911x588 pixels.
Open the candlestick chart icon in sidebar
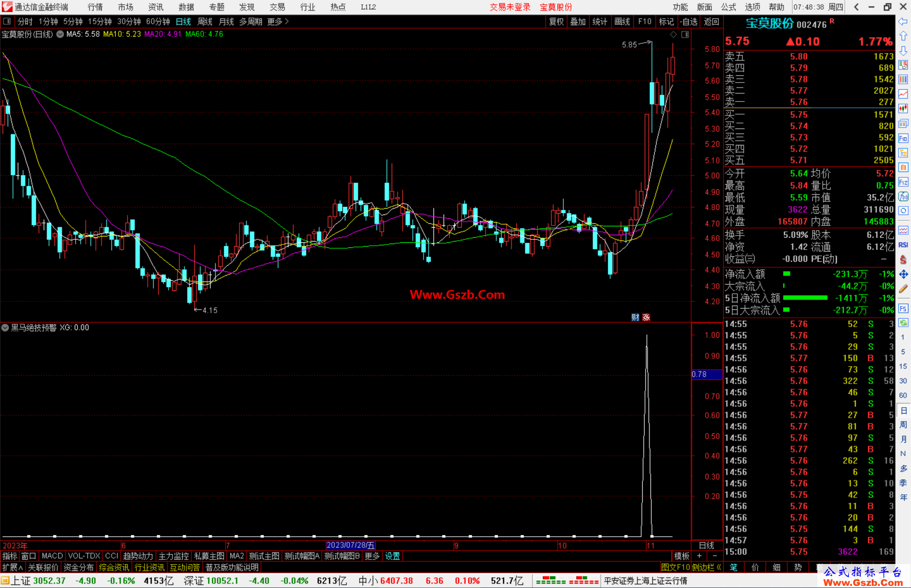coord(903,109)
